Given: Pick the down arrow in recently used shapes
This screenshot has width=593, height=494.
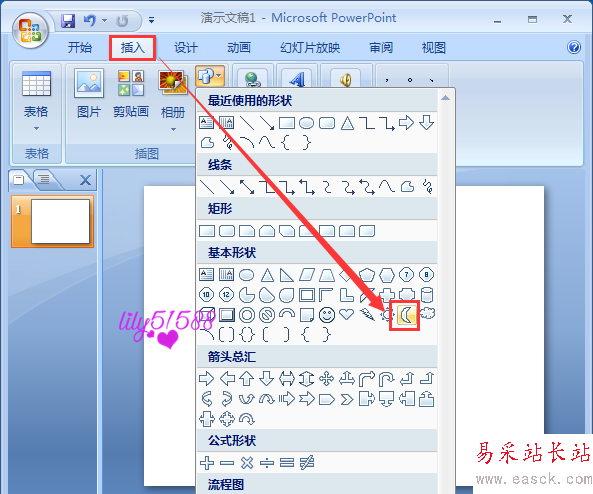Looking at the screenshot, I should click(427, 123).
